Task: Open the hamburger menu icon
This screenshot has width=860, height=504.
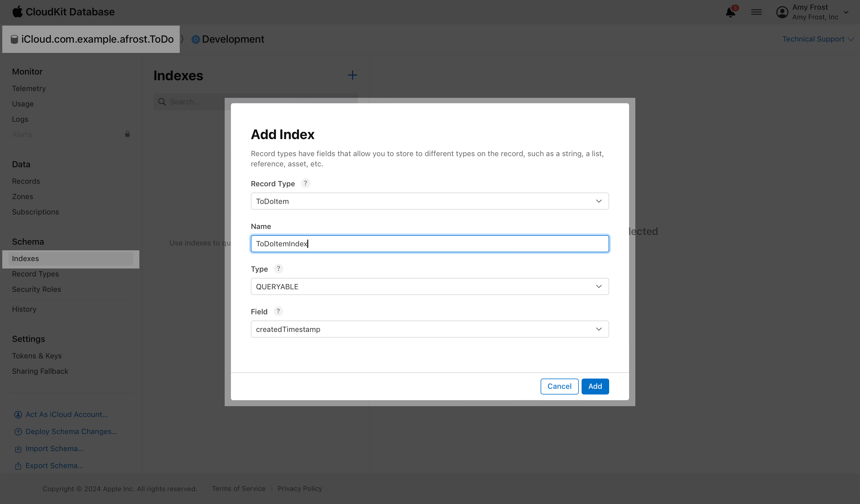Action: (x=756, y=12)
